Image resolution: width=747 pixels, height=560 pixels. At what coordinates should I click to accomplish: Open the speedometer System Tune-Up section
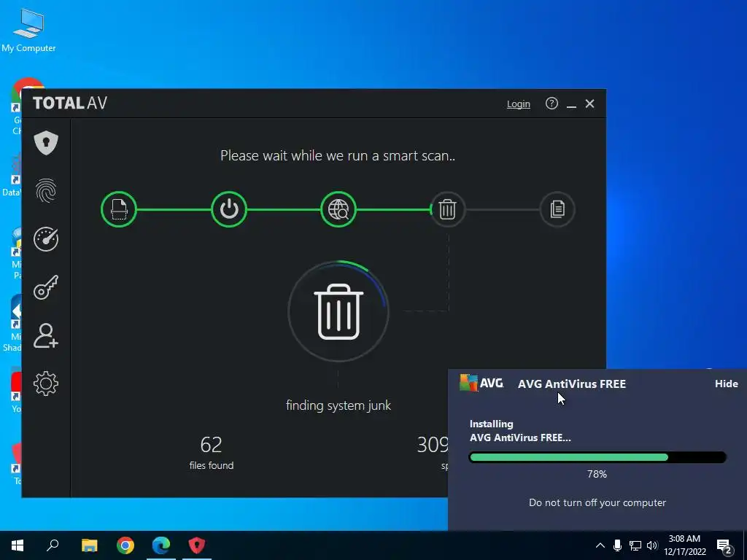pos(46,238)
